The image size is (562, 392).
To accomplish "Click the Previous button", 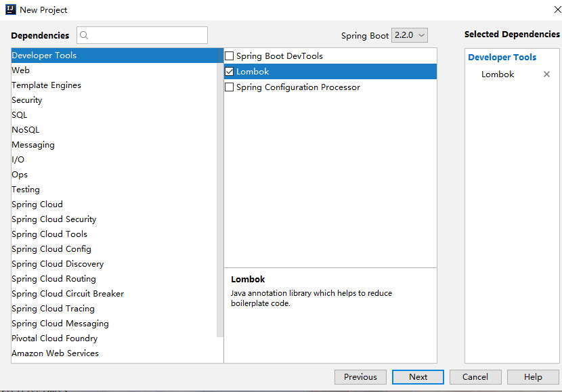I will point(360,377).
